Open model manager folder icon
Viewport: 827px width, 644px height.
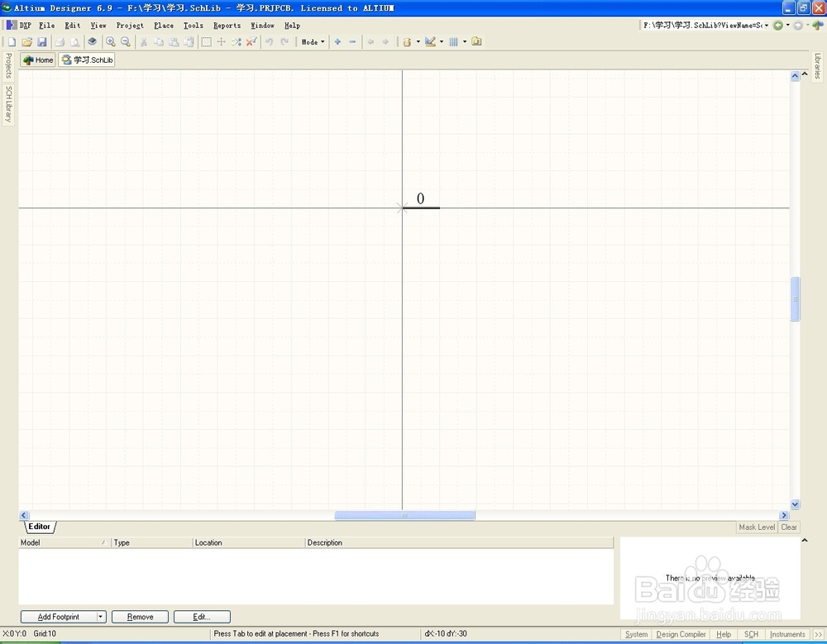tap(476, 41)
